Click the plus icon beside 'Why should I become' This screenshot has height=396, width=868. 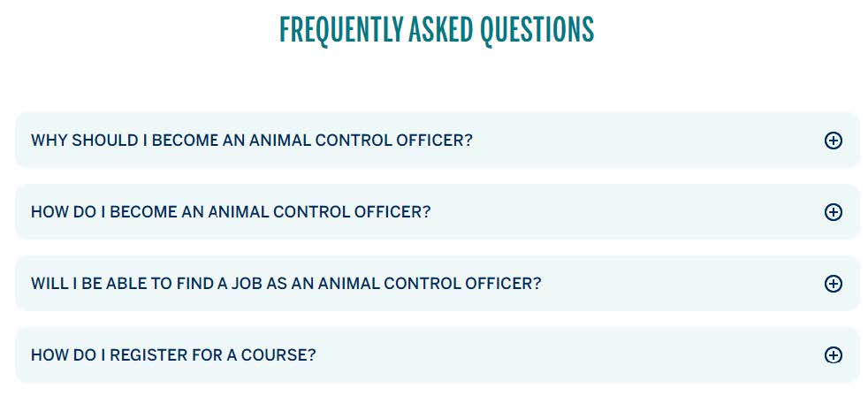[x=833, y=141]
